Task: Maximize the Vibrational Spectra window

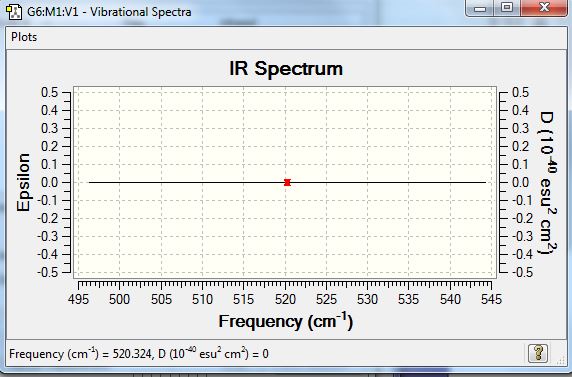Action: 507,8
